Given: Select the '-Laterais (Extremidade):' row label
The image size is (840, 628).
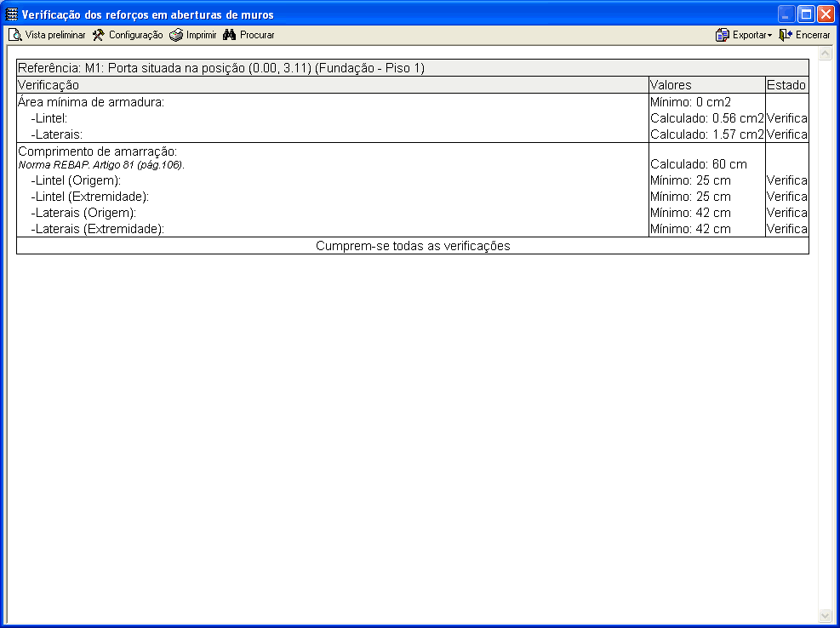Looking at the screenshot, I should 98,229.
